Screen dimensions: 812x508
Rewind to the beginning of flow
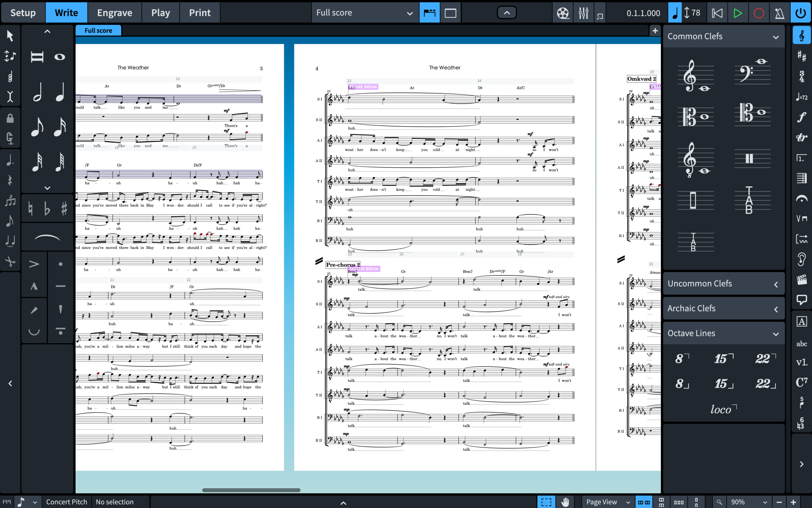pos(717,13)
